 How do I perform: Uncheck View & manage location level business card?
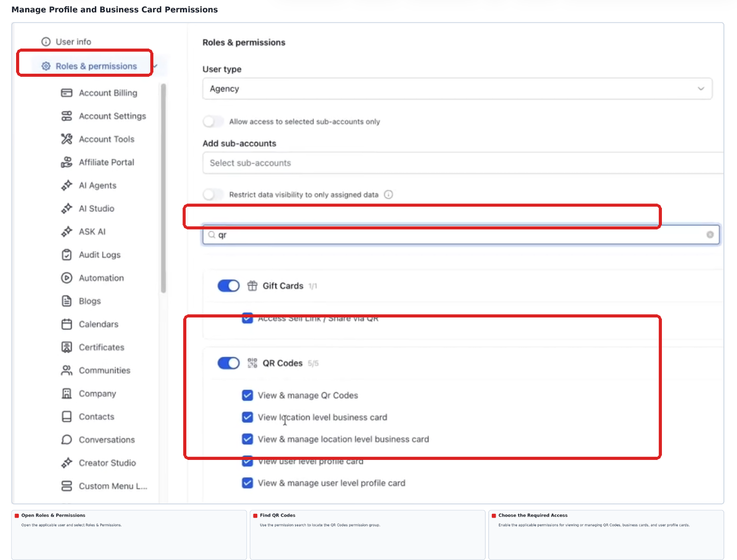pyautogui.click(x=247, y=439)
